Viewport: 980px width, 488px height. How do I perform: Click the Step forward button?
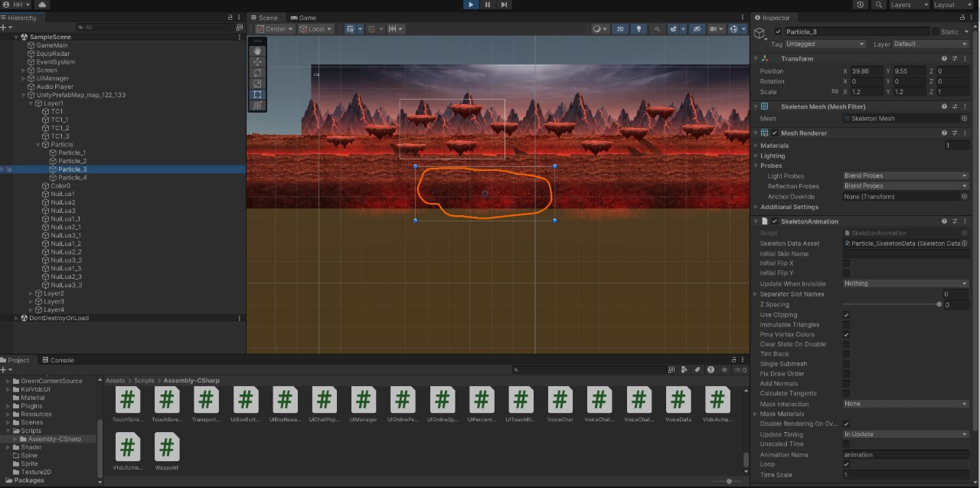click(x=504, y=5)
